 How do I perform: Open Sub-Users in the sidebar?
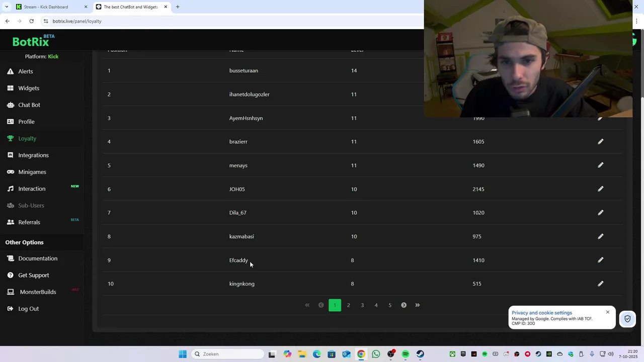coord(31,206)
